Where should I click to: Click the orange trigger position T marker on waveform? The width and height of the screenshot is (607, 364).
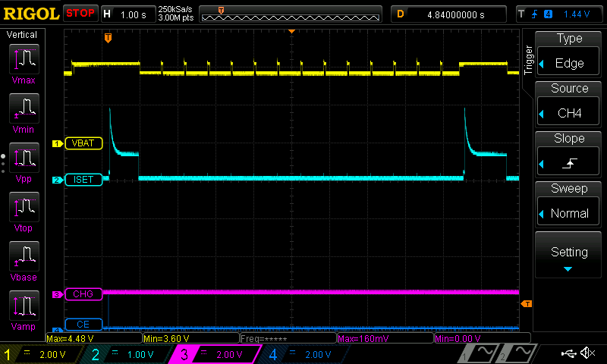tap(108, 38)
